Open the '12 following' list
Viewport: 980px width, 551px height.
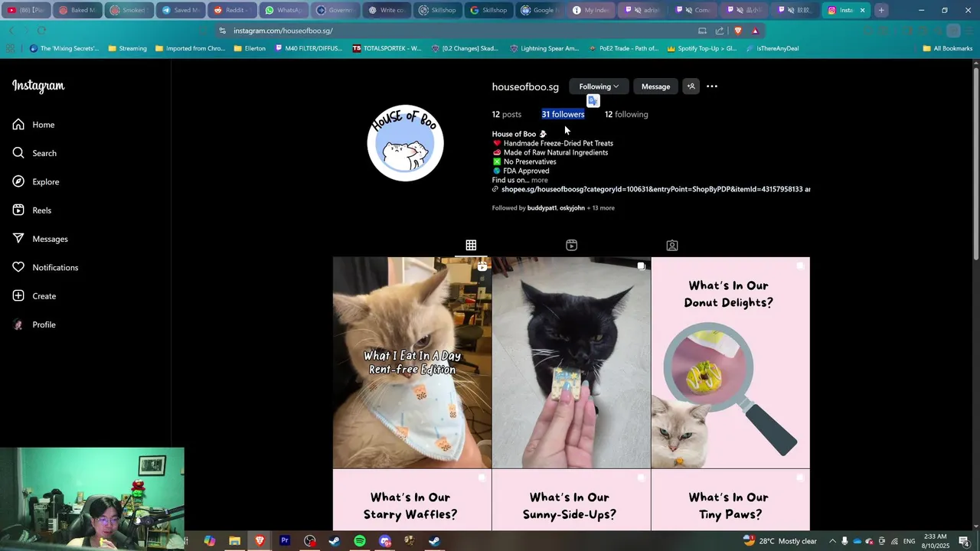(x=626, y=114)
